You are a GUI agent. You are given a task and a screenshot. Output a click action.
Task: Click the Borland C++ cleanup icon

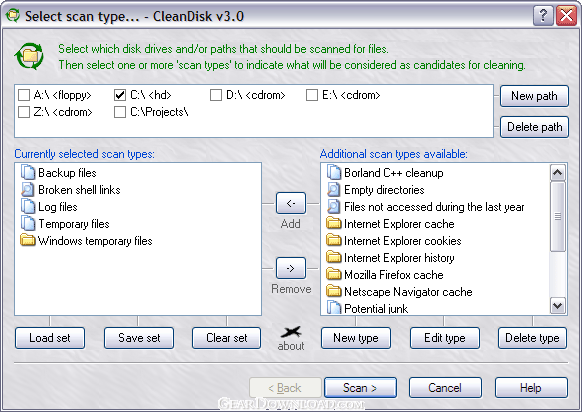pos(334,173)
